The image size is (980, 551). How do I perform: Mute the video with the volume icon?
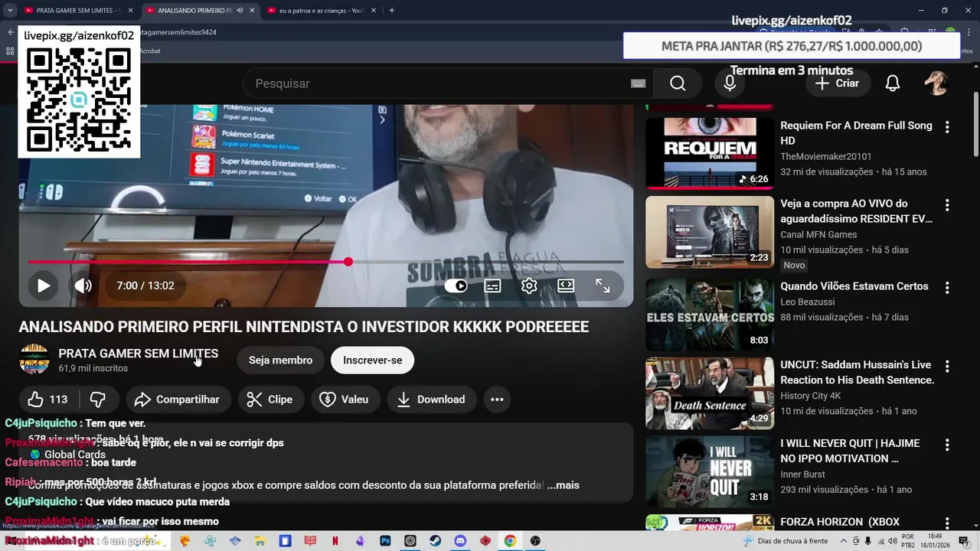point(83,285)
